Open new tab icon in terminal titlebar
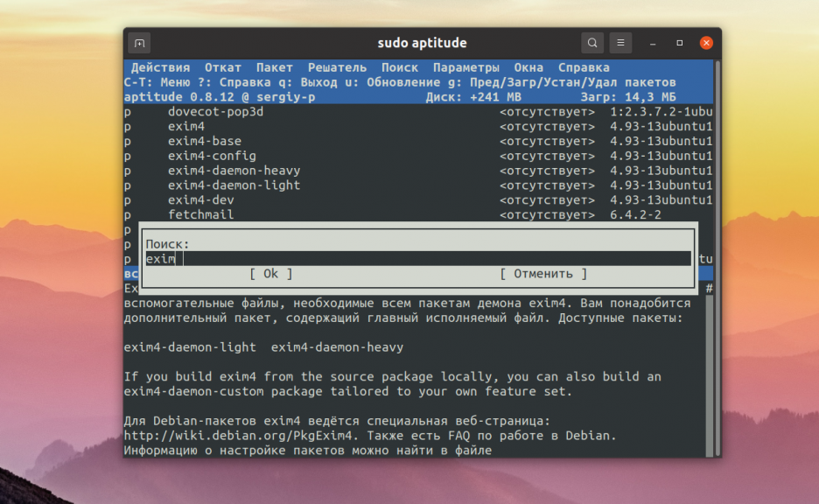This screenshot has height=504, width=819. 139,43
